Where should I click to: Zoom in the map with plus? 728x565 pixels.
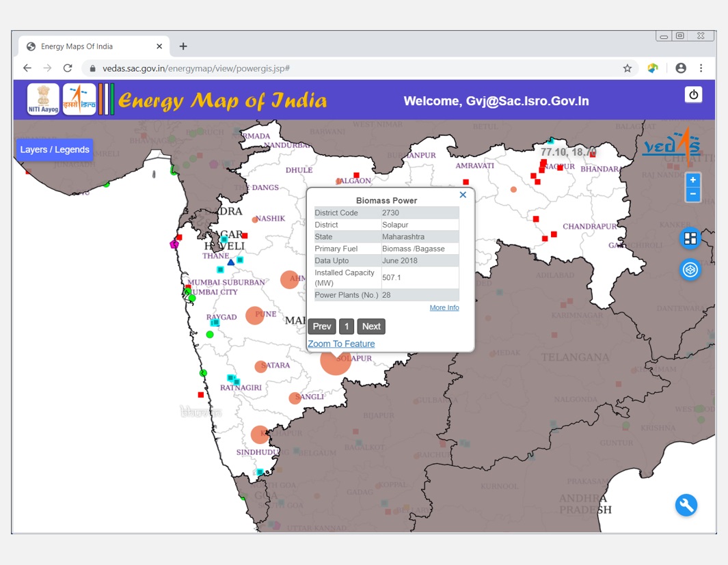coord(692,180)
